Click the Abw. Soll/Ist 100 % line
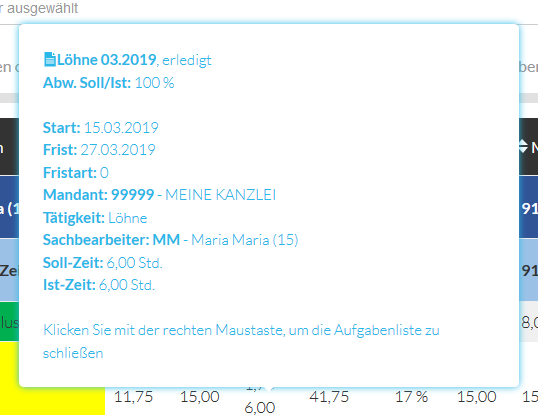The height and width of the screenshot is (415, 538). click(x=108, y=83)
